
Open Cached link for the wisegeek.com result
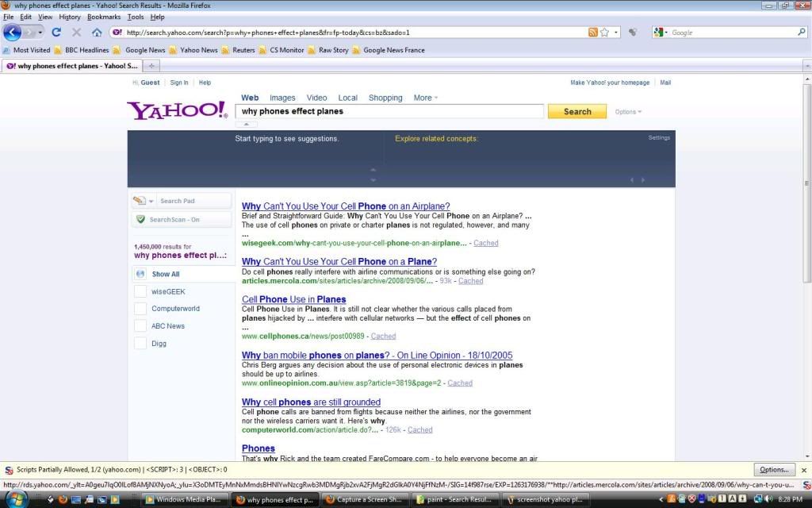(x=486, y=243)
